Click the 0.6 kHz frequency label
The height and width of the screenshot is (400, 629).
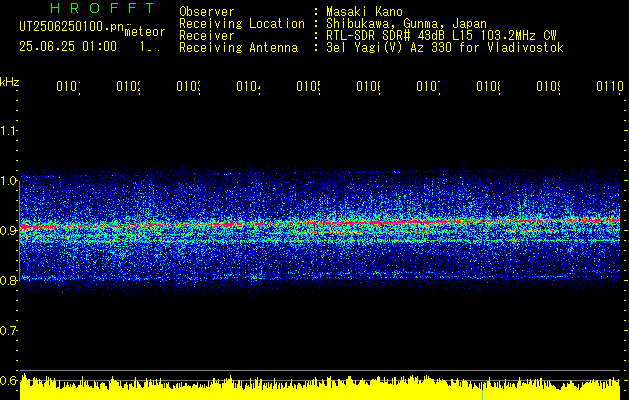(8, 380)
